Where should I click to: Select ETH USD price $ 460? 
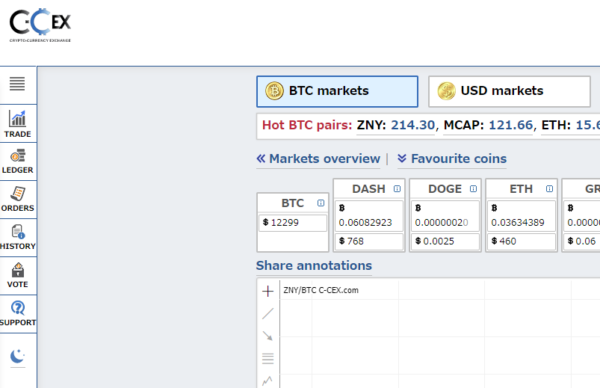point(521,241)
